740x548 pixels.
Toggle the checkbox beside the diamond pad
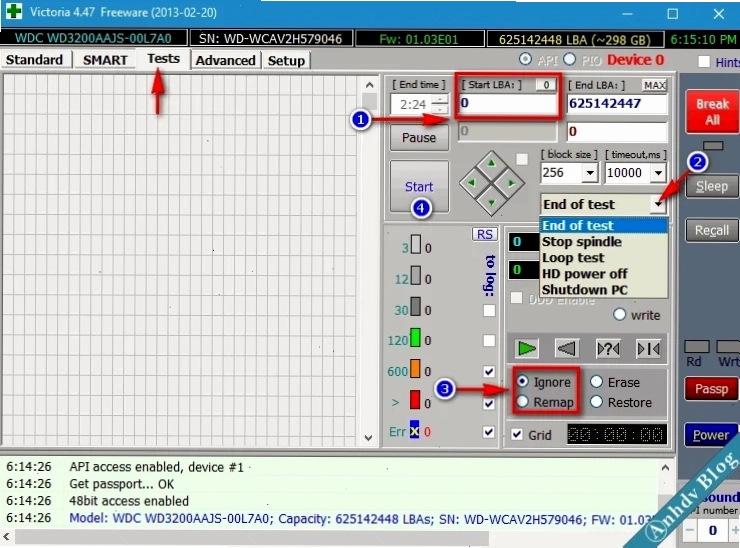pyautogui.click(x=521, y=159)
